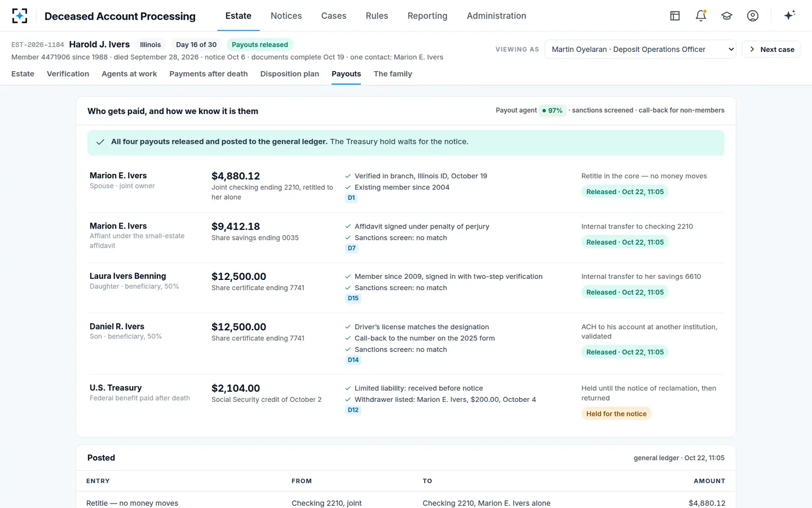Open the Notices navigation tab
The height and width of the screenshot is (508, 812).
tap(286, 16)
